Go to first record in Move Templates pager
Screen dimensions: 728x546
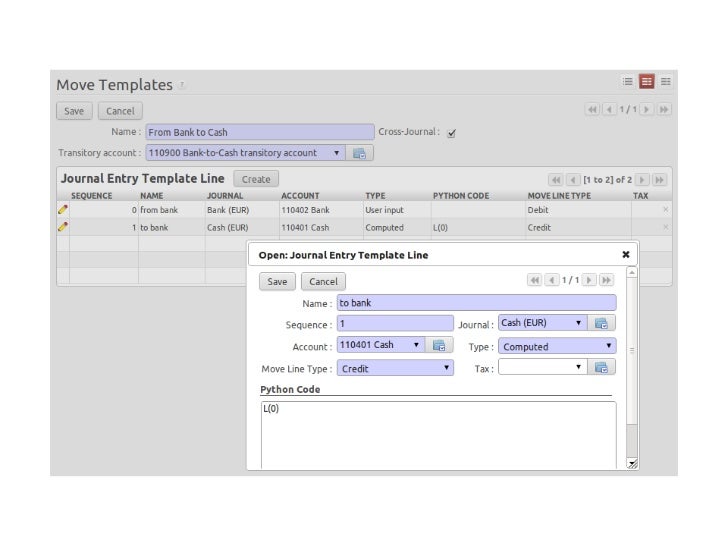pos(592,110)
